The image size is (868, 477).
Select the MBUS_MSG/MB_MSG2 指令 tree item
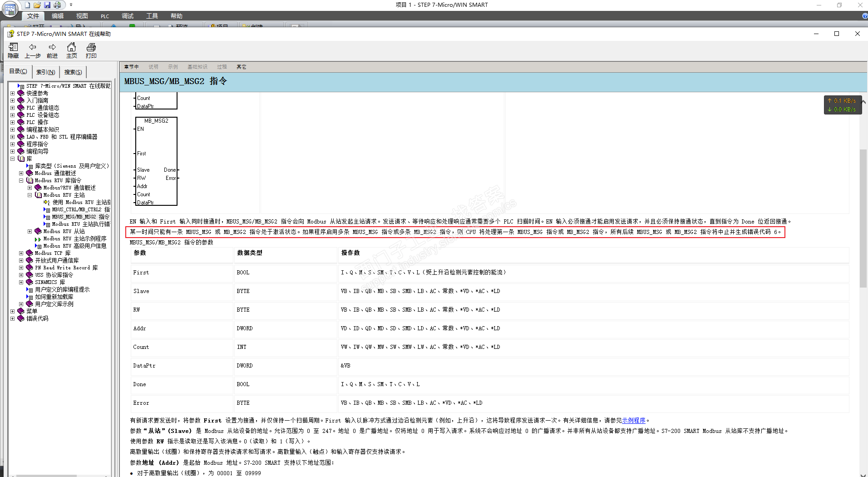coord(80,217)
